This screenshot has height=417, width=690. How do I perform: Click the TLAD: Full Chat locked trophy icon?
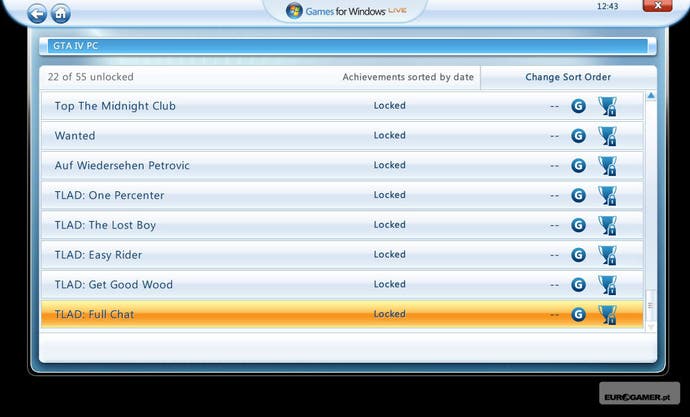tap(608, 315)
